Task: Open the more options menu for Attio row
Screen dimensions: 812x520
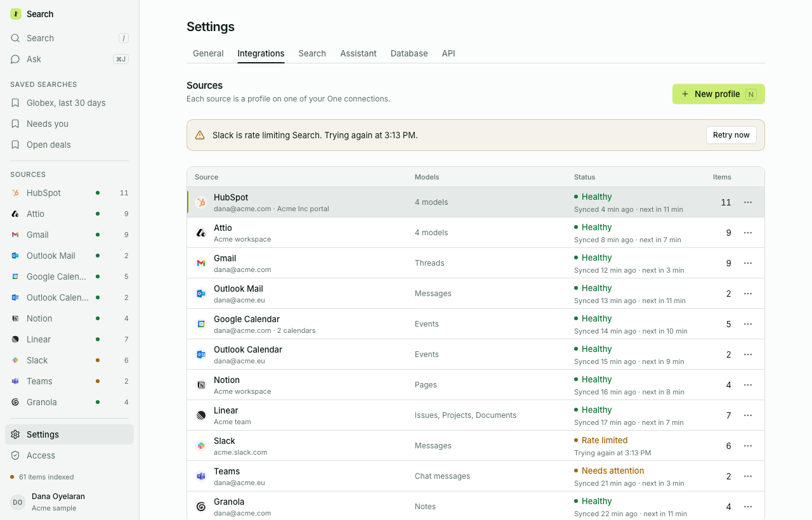Action: point(748,233)
